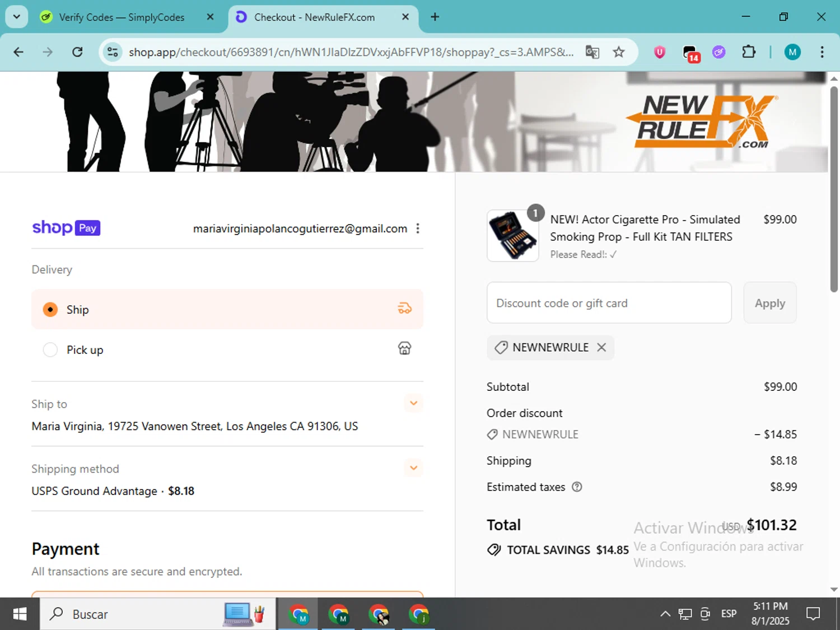Open the Extensions puzzle icon
The height and width of the screenshot is (630, 840).
(748, 52)
